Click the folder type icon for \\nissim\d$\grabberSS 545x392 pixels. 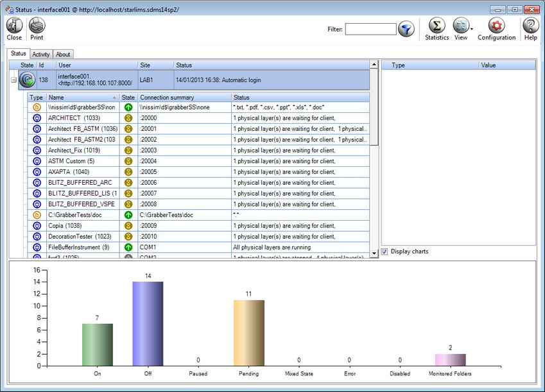click(37, 107)
